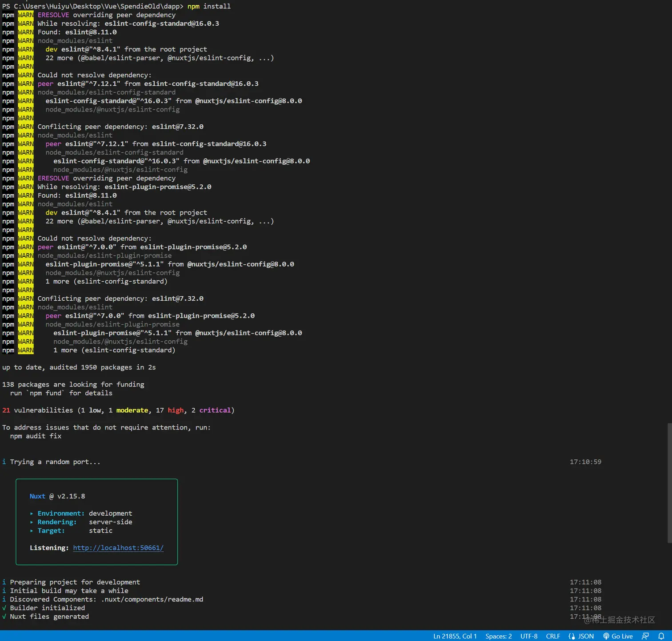Click '138 packages are looking for funding'
Viewport: 672px width, 641px height.
point(73,385)
